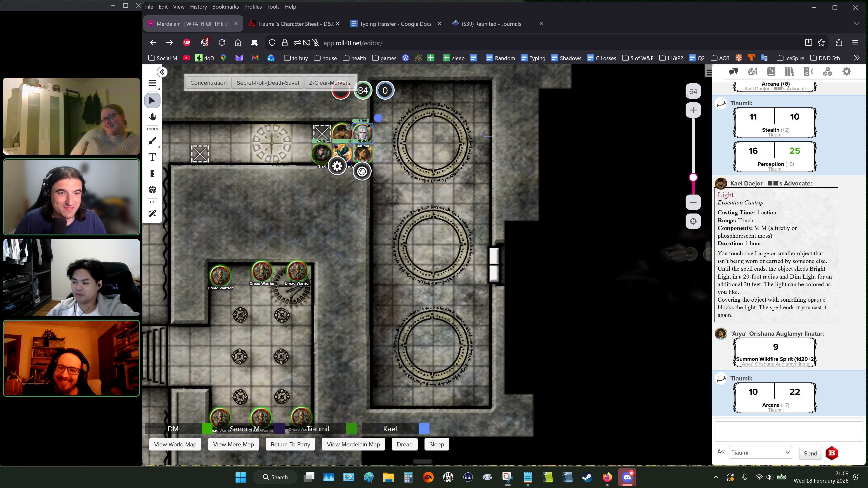Select the drawing brush tool

(152, 141)
